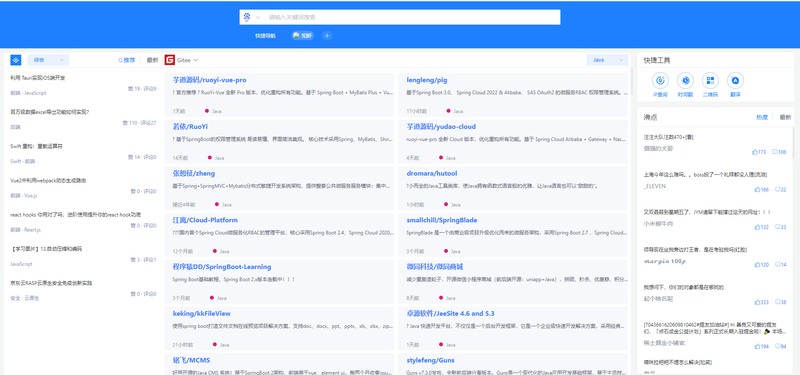Viewport: 800px width, 375px height.
Task: Open the 时间戳 timestamp tool
Action: 685,84
